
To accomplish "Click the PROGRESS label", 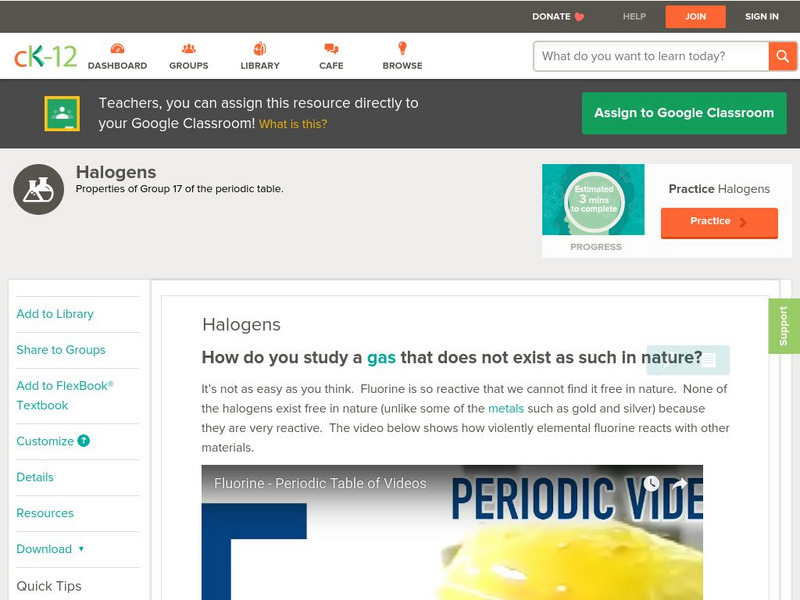I will (x=596, y=247).
